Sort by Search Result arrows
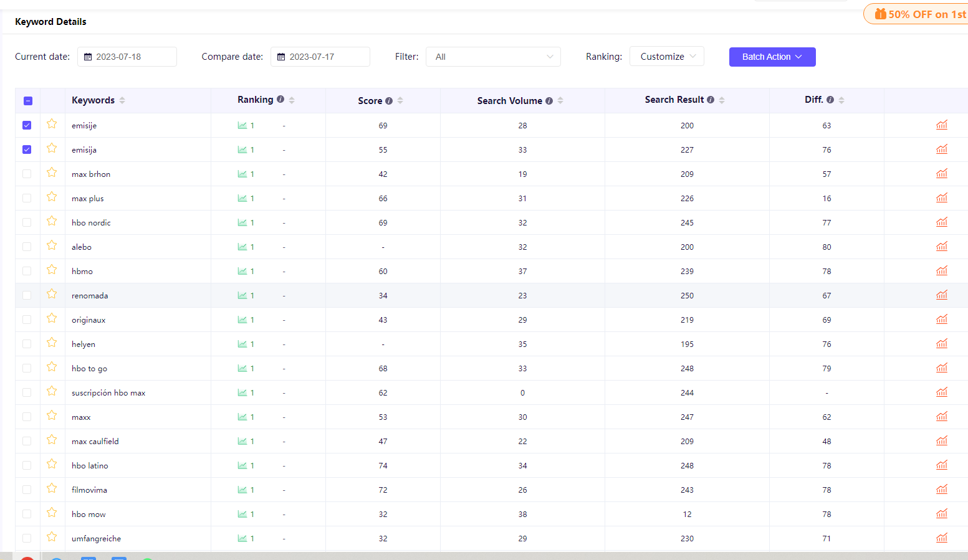The height and width of the screenshot is (560, 968). click(722, 100)
